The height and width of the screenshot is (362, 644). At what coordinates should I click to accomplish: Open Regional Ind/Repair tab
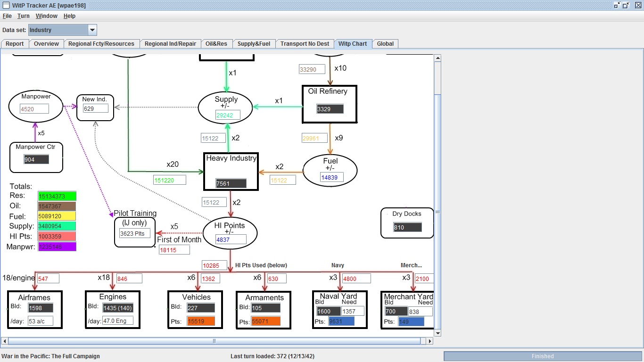(x=170, y=44)
